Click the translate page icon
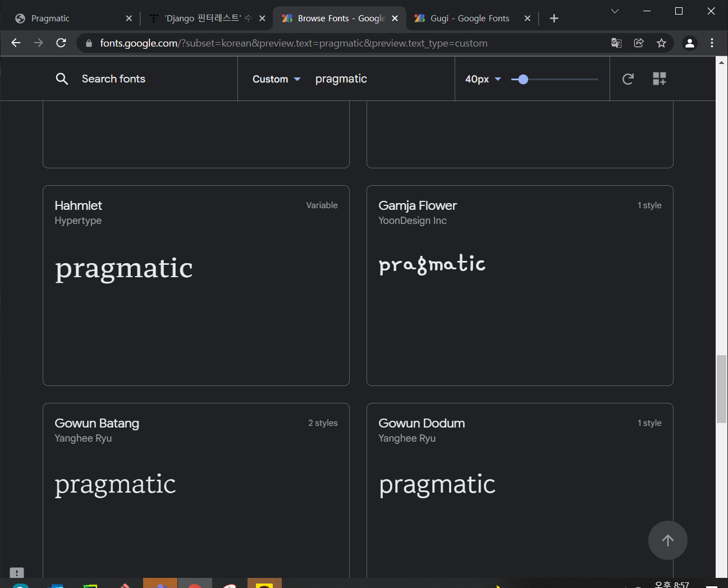The width and height of the screenshot is (728, 588). coord(616,43)
